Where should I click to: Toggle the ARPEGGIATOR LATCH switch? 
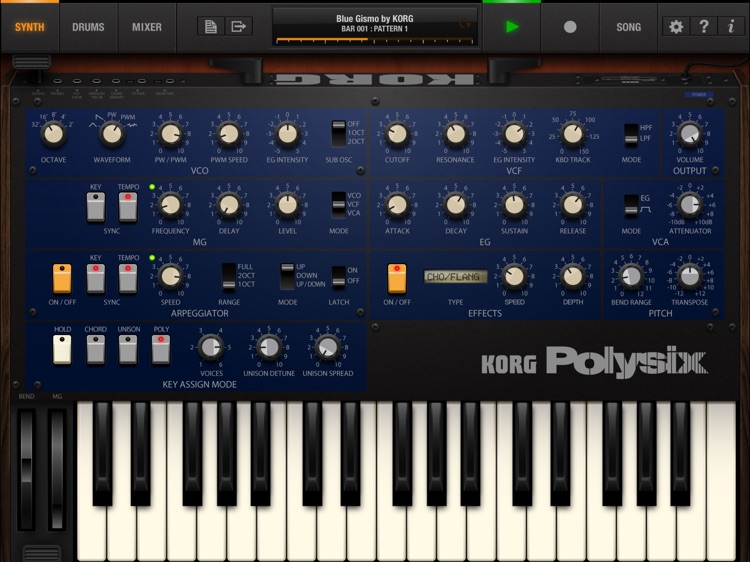[x=339, y=276]
